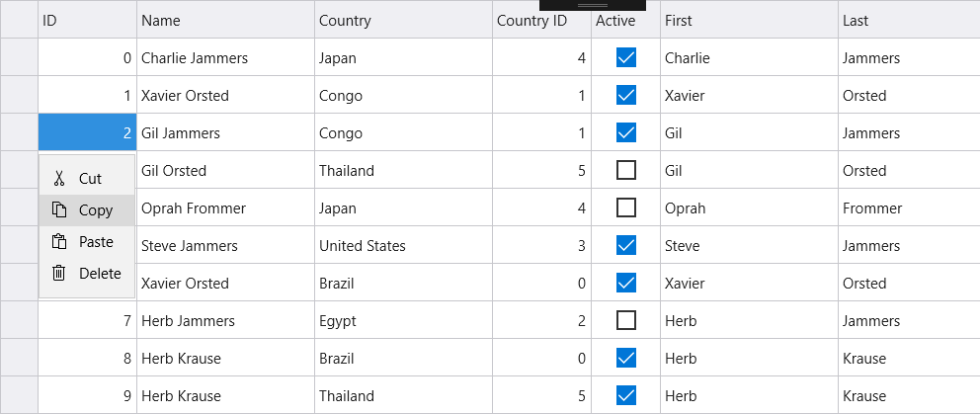Viewport: 980px width, 415px height.
Task: Click the Copy pages icon
Action: click(x=59, y=210)
